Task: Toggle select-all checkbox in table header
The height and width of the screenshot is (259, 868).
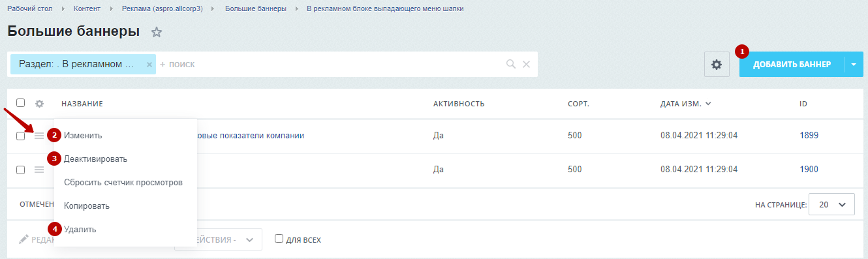Action: click(x=21, y=103)
